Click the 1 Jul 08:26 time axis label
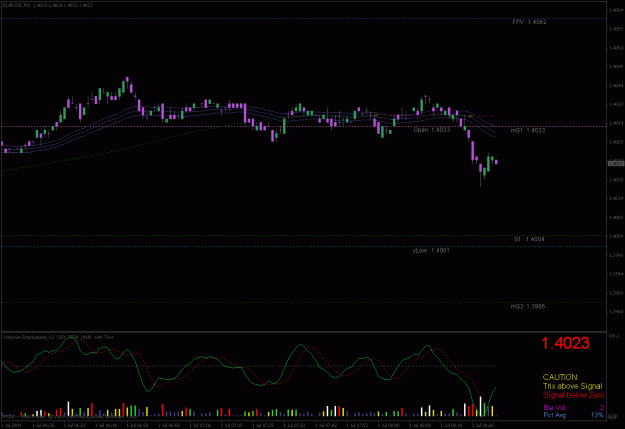 coord(483,425)
